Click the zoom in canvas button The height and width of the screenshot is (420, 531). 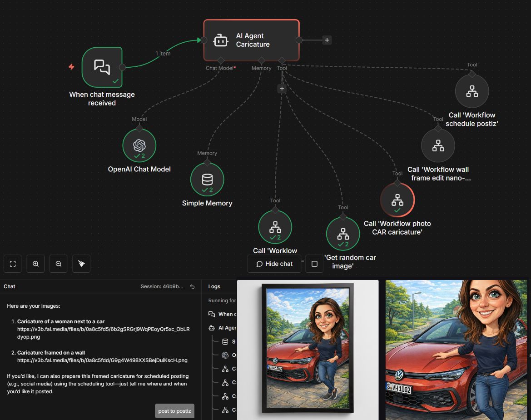point(35,264)
